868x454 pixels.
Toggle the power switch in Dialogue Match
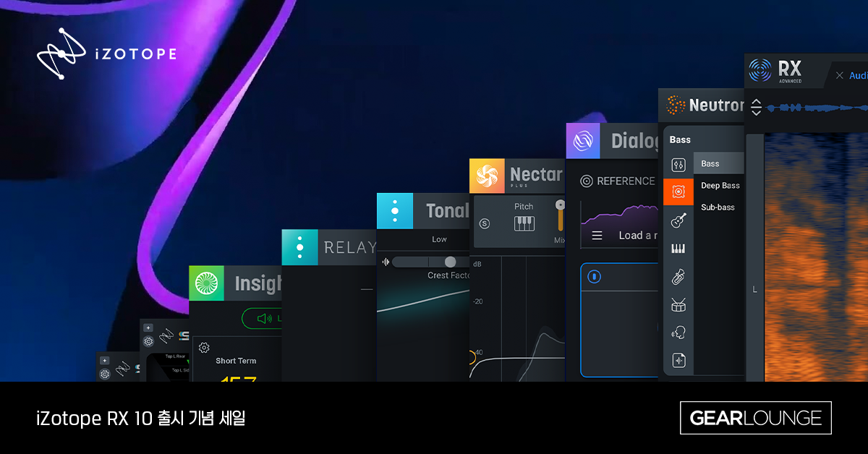pos(594,276)
